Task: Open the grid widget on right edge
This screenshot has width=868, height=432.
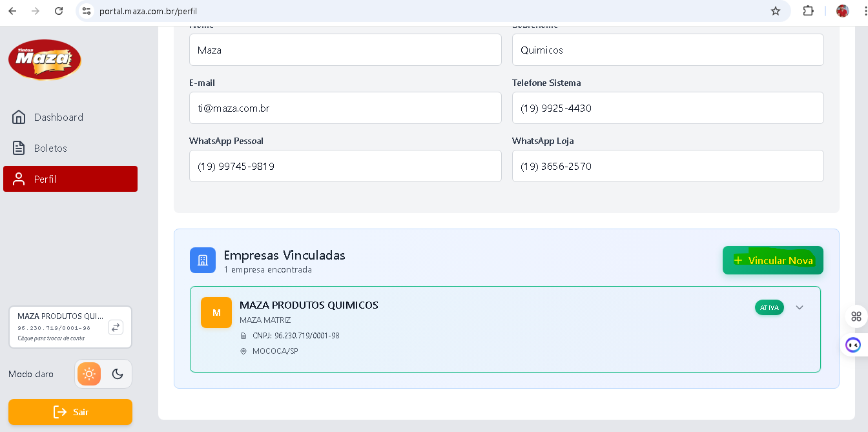Action: [x=856, y=316]
